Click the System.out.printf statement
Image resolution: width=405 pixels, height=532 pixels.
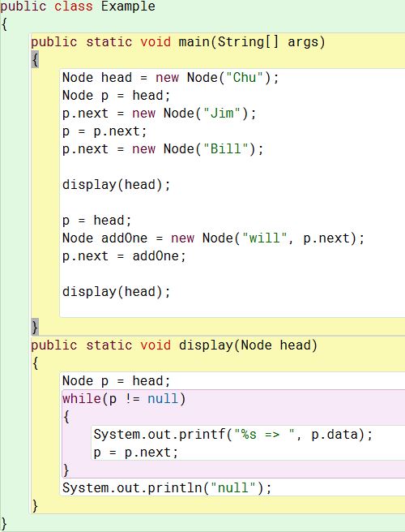click(x=233, y=435)
